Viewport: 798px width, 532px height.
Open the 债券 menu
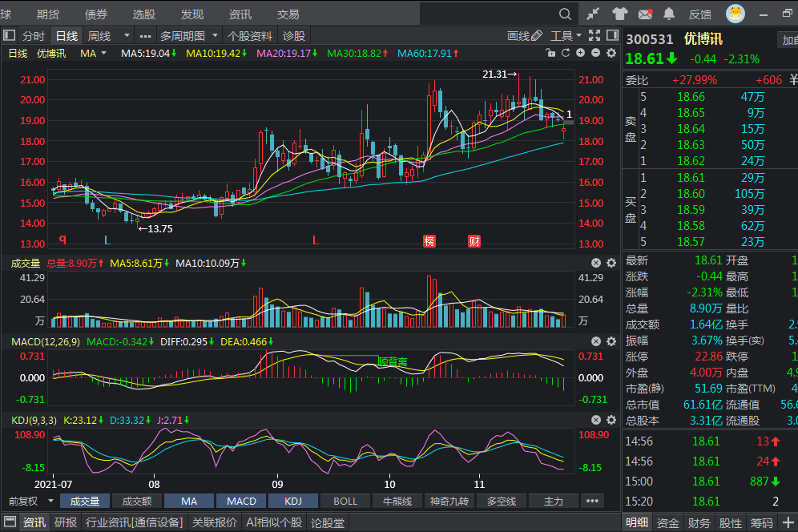(96, 14)
